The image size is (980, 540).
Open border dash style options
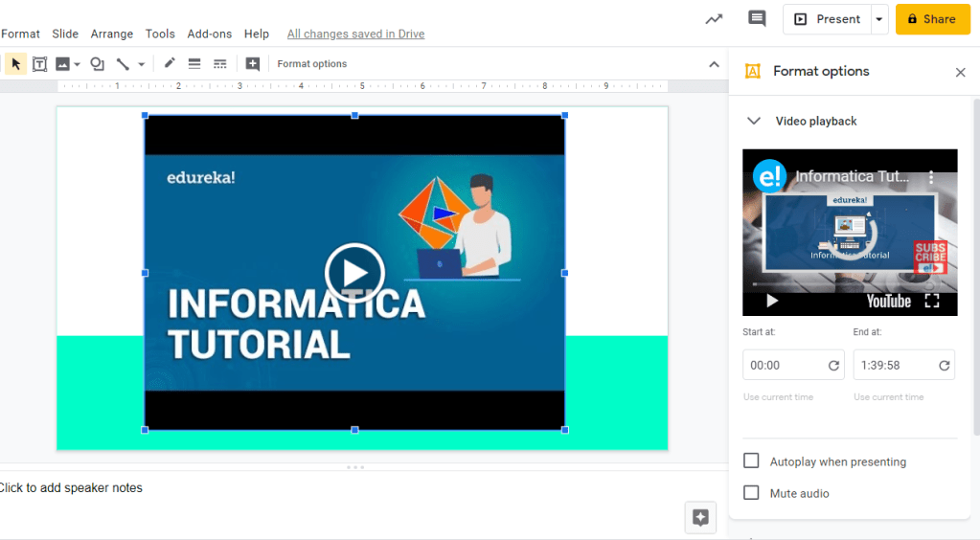coord(220,64)
